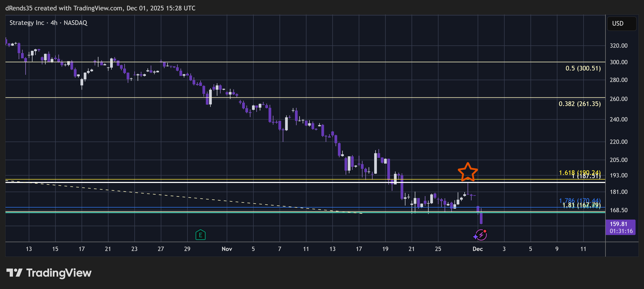Open the USD currency selector
644x289 pixels.
tap(622, 24)
